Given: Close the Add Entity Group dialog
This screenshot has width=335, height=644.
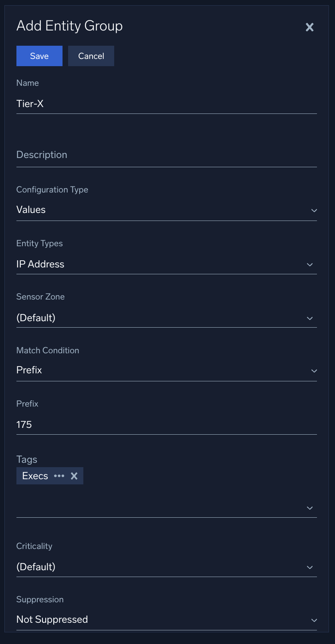Looking at the screenshot, I should [309, 27].
